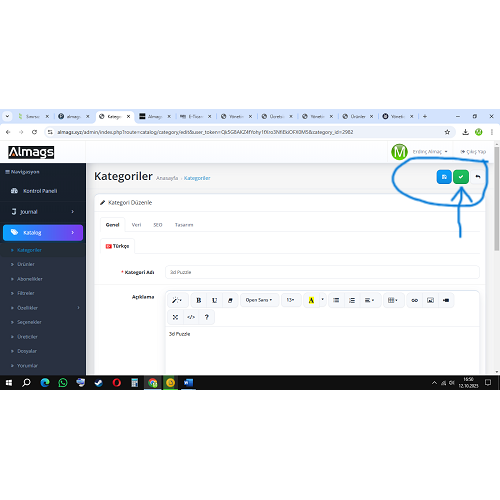Screen dimensions: 500x500
Task: Click the insert link icon
Action: click(415, 300)
